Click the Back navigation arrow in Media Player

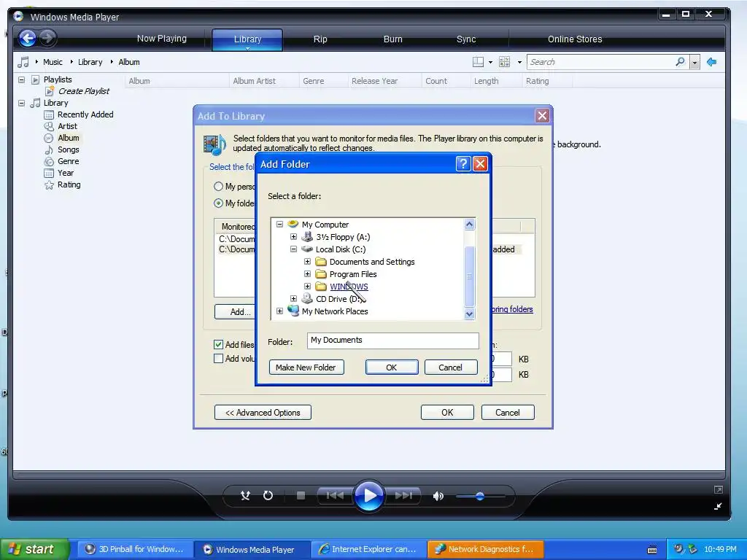28,38
